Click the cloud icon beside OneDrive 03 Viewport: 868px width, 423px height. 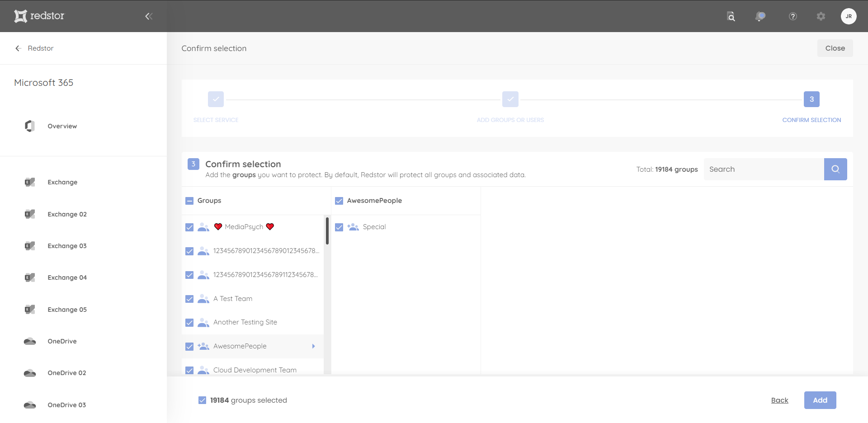pos(30,405)
